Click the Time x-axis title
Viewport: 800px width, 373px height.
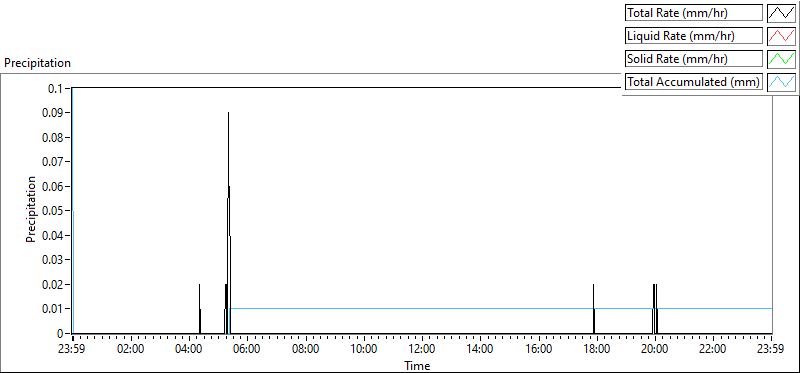417,365
